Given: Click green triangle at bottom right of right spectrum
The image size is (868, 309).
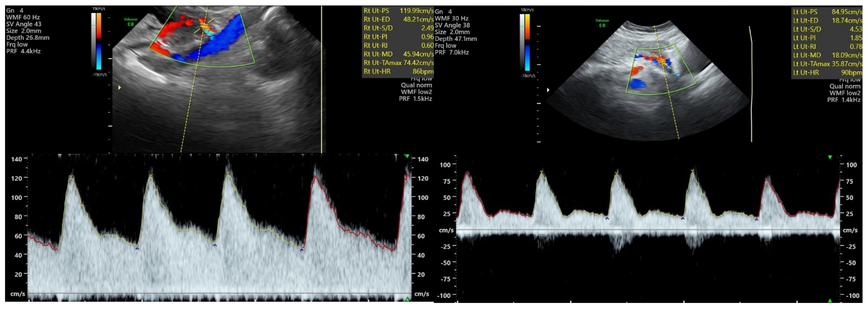Looking at the screenshot, I should coord(830,300).
